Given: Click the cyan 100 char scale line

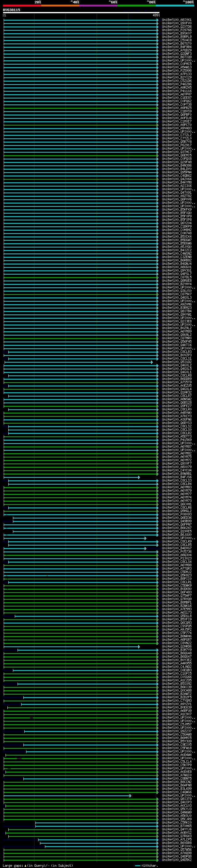Looking at the screenshot, I should pyautogui.click(x=138, y=866).
